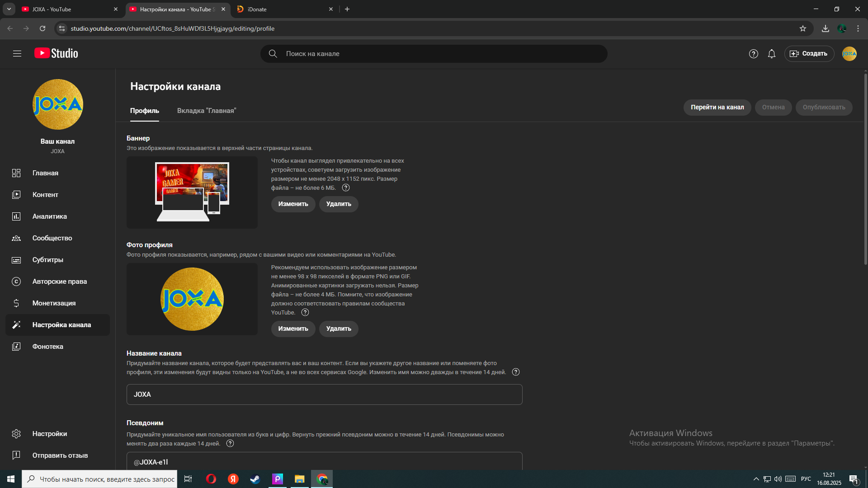This screenshot has height=488, width=868.
Task: Open the hamburger menu next to Studio logo
Action: (x=17, y=54)
